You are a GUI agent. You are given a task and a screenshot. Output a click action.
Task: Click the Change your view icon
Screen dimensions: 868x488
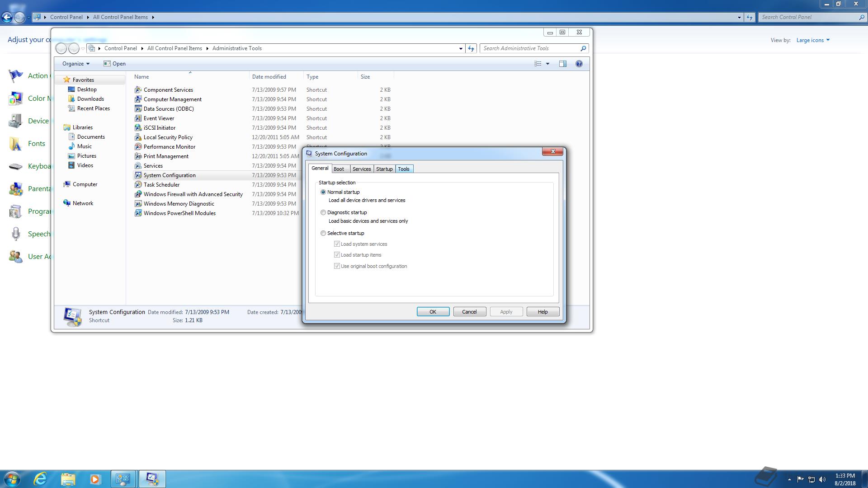click(538, 64)
